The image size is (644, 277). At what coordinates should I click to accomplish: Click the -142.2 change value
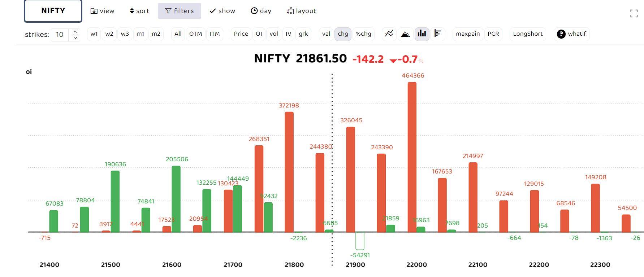tap(368, 59)
